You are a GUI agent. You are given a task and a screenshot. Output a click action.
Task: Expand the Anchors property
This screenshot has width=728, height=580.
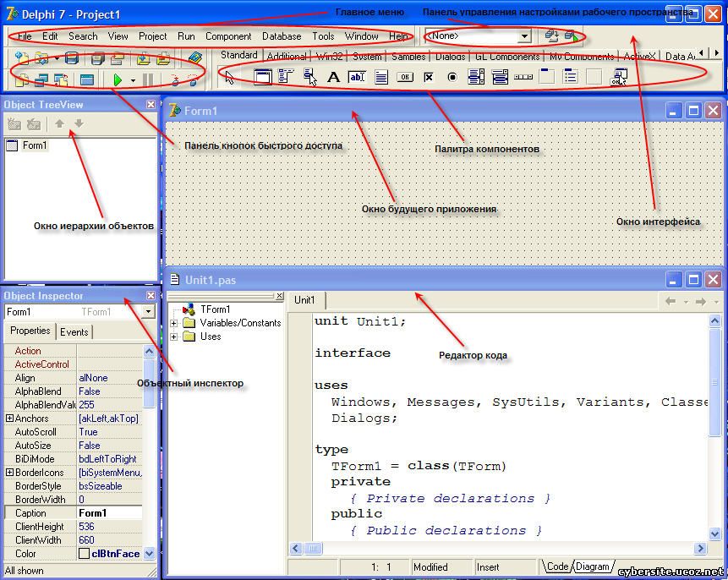click(x=9, y=418)
